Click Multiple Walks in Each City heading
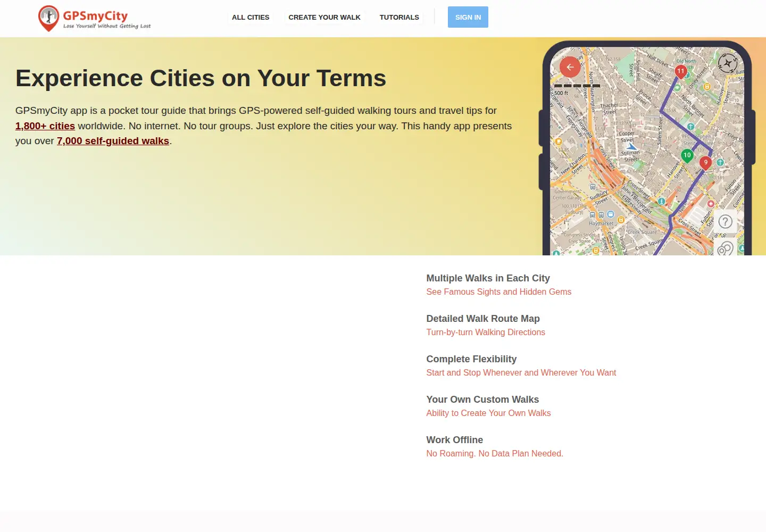 [488, 278]
